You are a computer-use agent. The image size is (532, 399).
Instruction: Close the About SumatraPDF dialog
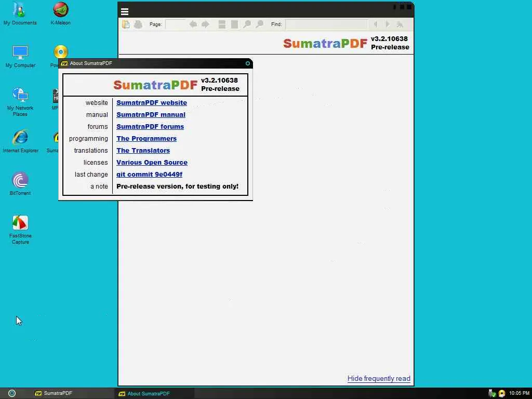248,63
